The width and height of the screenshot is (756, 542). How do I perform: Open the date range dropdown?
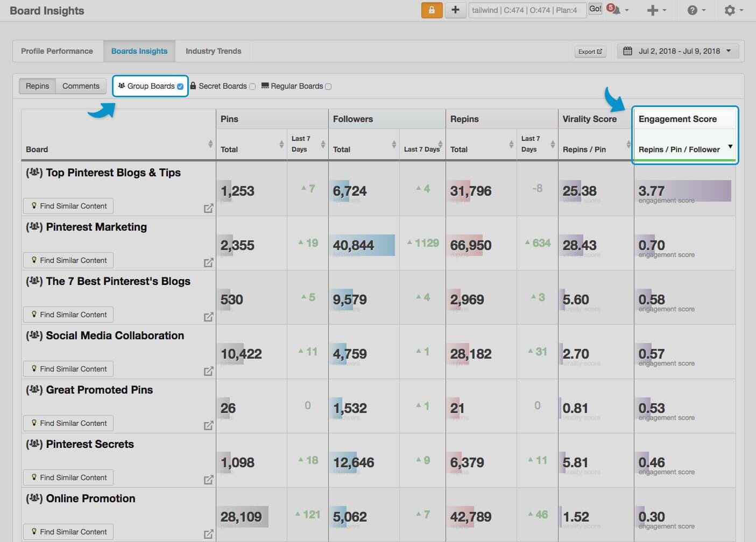click(678, 51)
